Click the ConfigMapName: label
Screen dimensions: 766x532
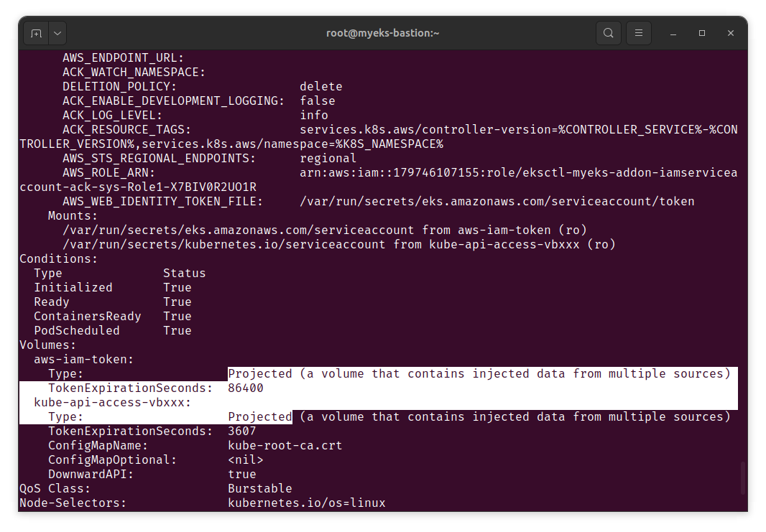point(98,446)
